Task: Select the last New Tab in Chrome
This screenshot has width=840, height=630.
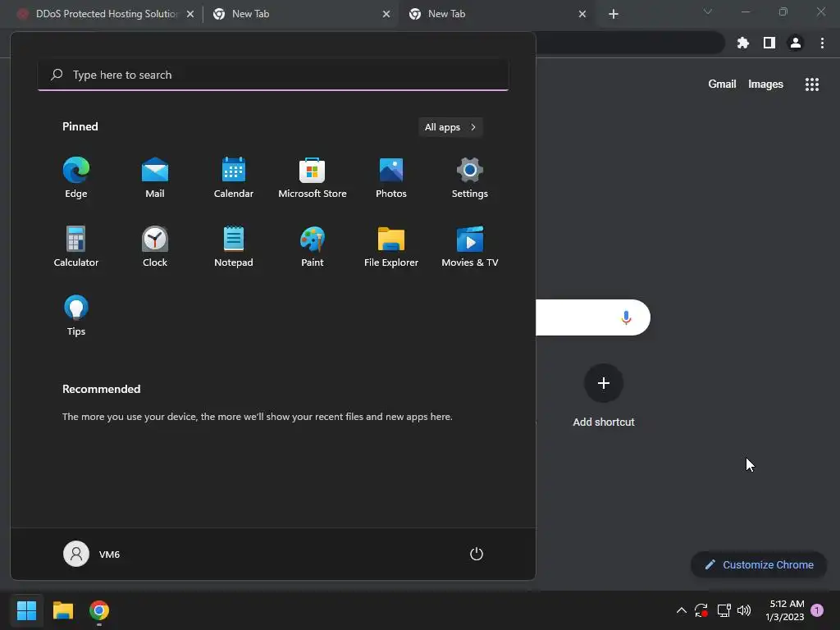Action: click(496, 14)
